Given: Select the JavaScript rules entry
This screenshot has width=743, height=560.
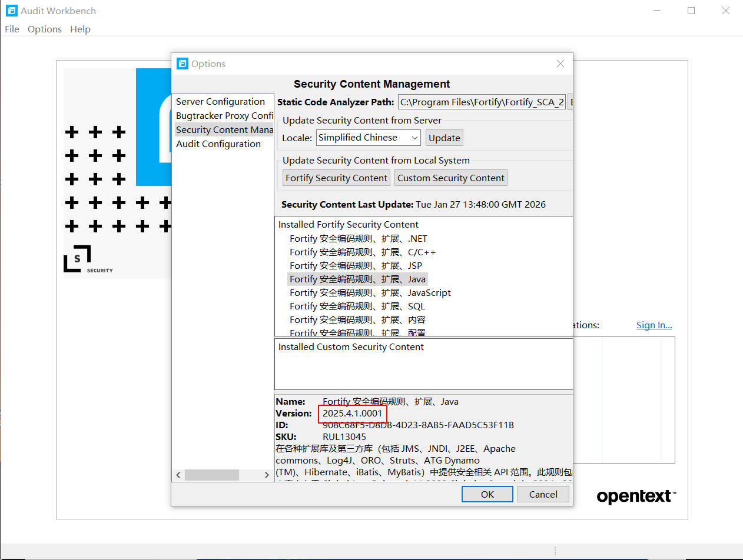Looking at the screenshot, I should [x=370, y=292].
